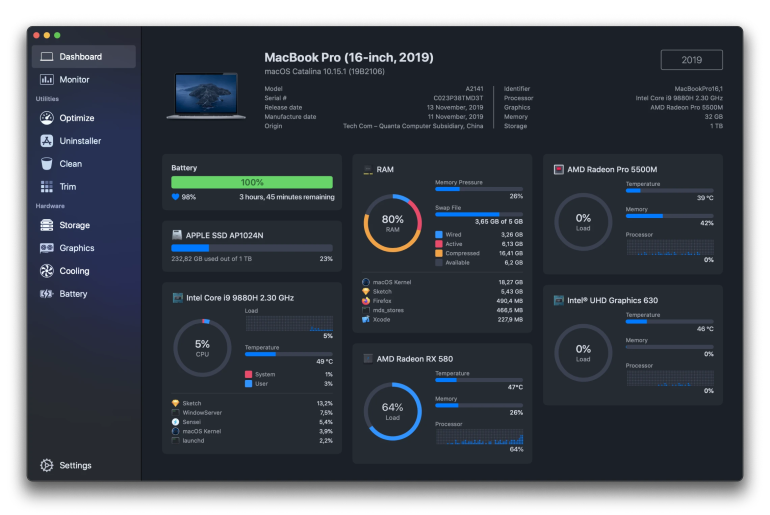
Task: Click the Sketch icon in CPU process list
Action: click(x=175, y=403)
